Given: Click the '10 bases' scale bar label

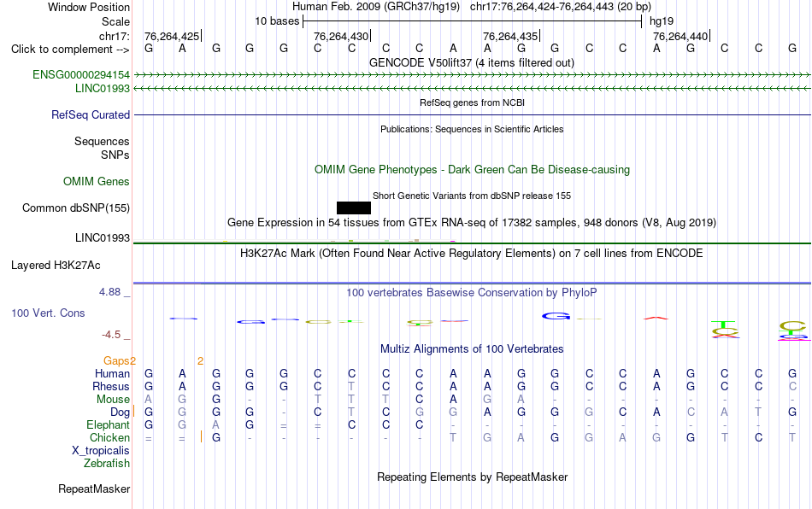Looking at the screenshot, I should point(277,21).
